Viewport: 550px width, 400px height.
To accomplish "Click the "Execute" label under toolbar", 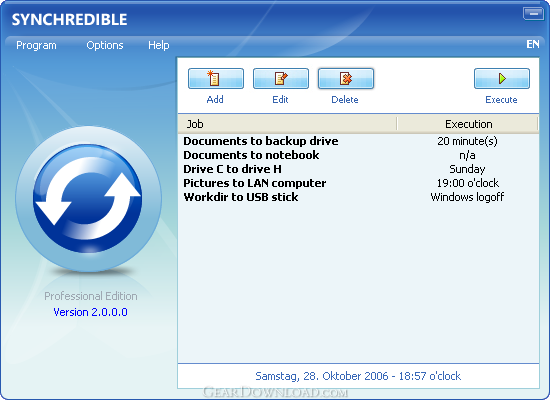I will click(501, 100).
